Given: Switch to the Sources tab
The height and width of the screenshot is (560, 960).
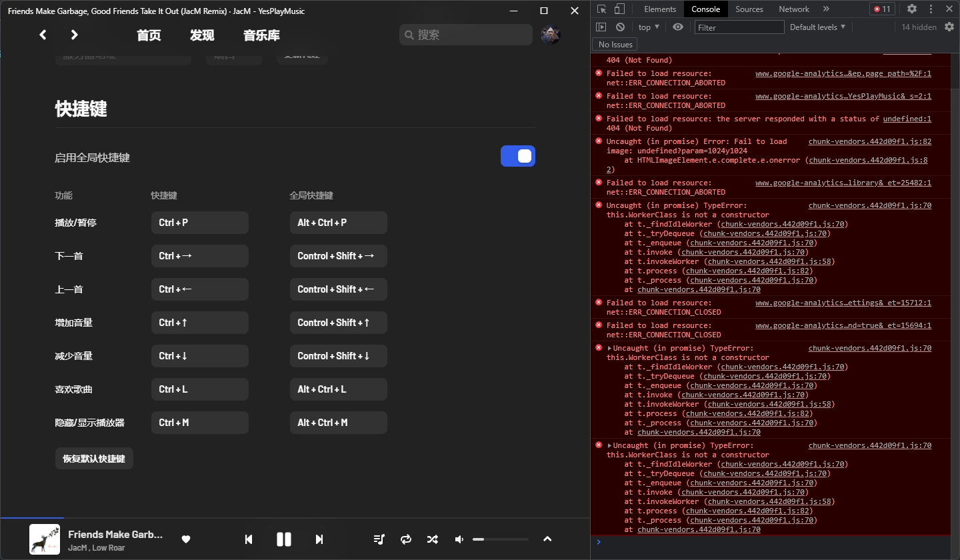Looking at the screenshot, I should (749, 9).
